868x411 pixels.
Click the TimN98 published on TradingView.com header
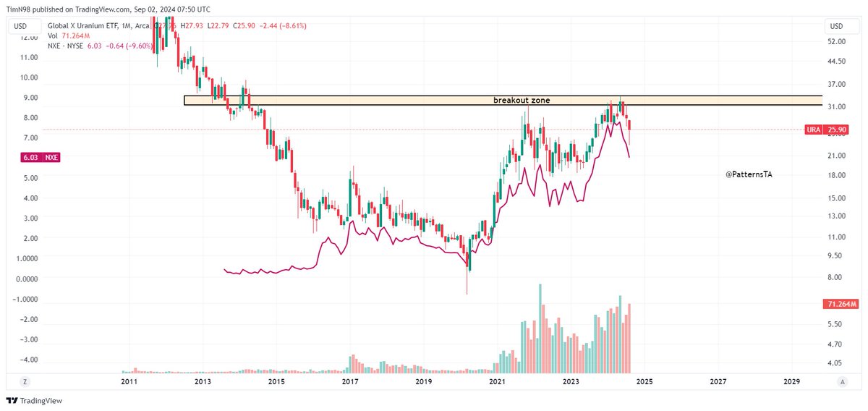coord(109,9)
